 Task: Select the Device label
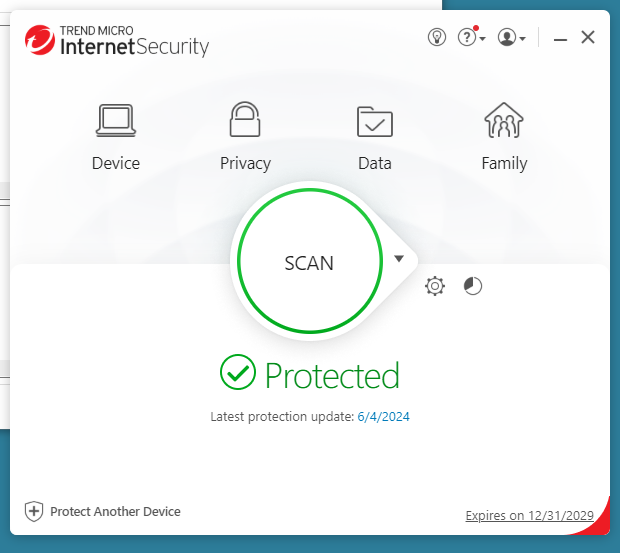[116, 163]
